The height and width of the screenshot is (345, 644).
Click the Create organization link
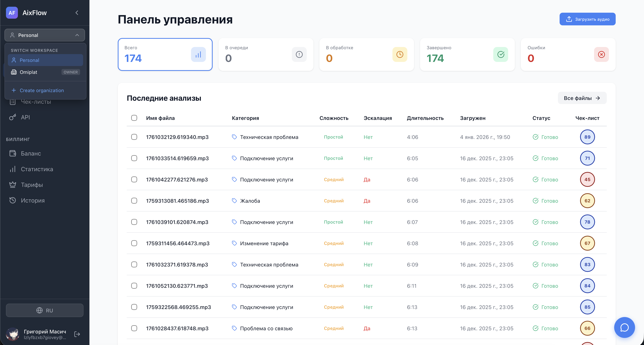pyautogui.click(x=42, y=90)
